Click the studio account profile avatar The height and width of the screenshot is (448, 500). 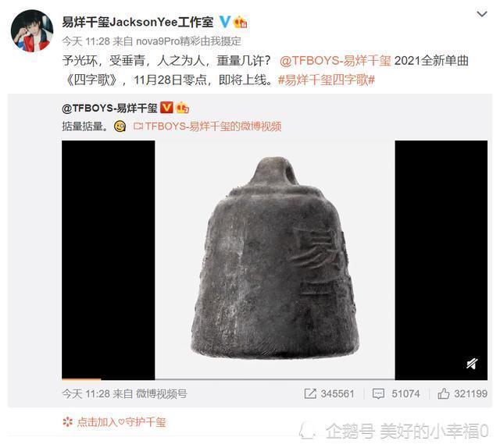pyautogui.click(x=32, y=31)
